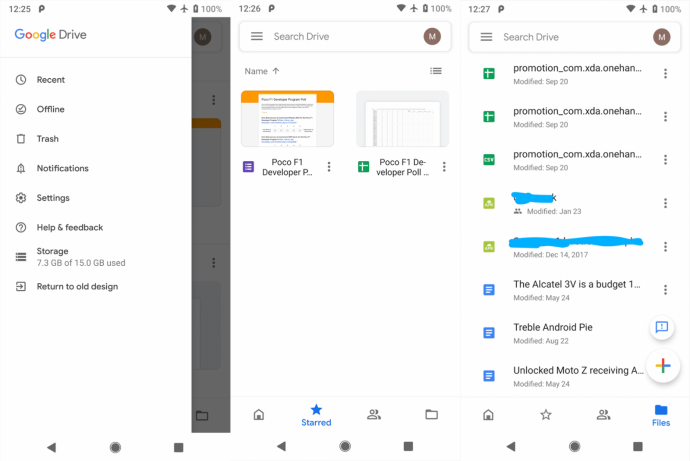Open second promotion_com.xda.onehan... sheet icon
Screen dimensions: 690x461
(489, 117)
